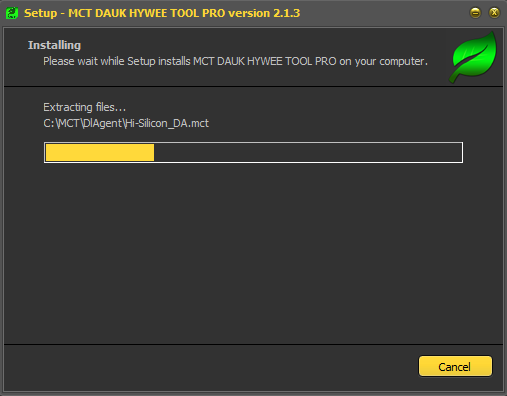Screen dimensions: 507x396
Task: Click the installer icon in title bar
Action: (x=12, y=13)
